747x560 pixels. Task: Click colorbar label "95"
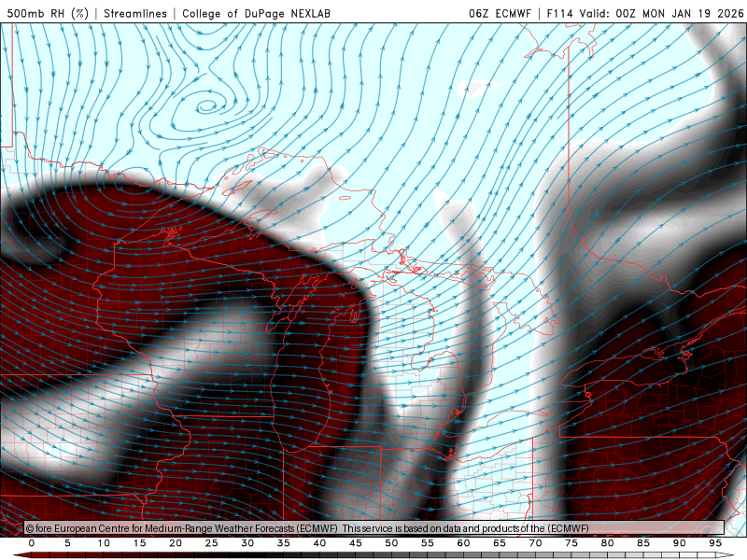tap(715, 543)
